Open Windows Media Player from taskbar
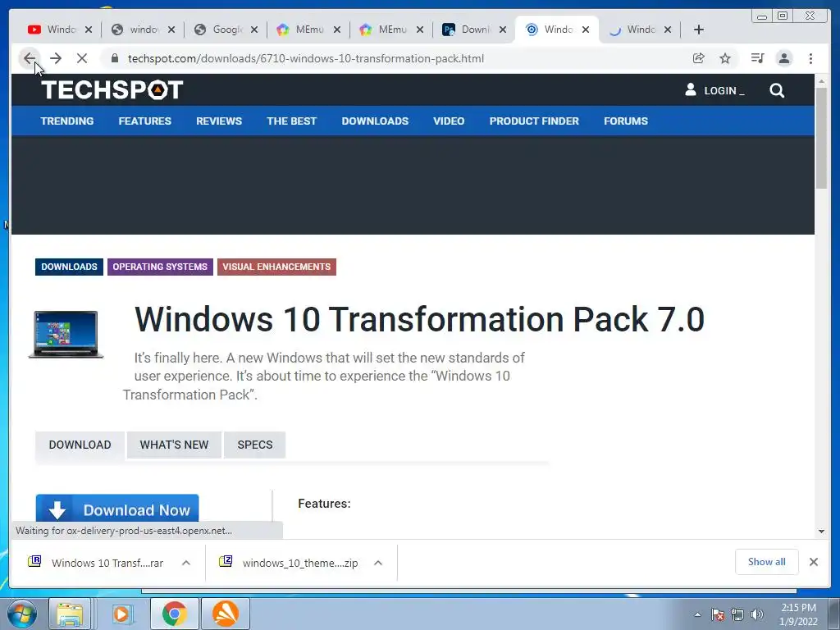This screenshot has height=630, width=840. tap(121, 614)
